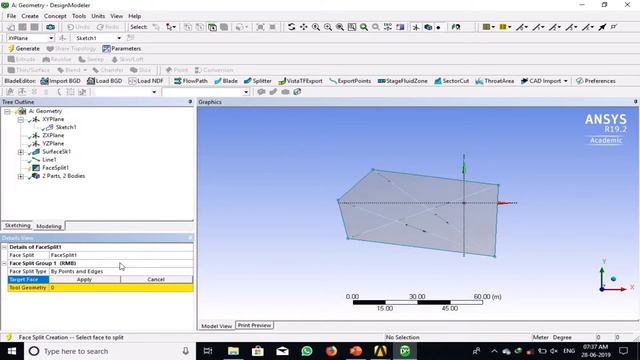Open the Help menu

click(x=135, y=16)
